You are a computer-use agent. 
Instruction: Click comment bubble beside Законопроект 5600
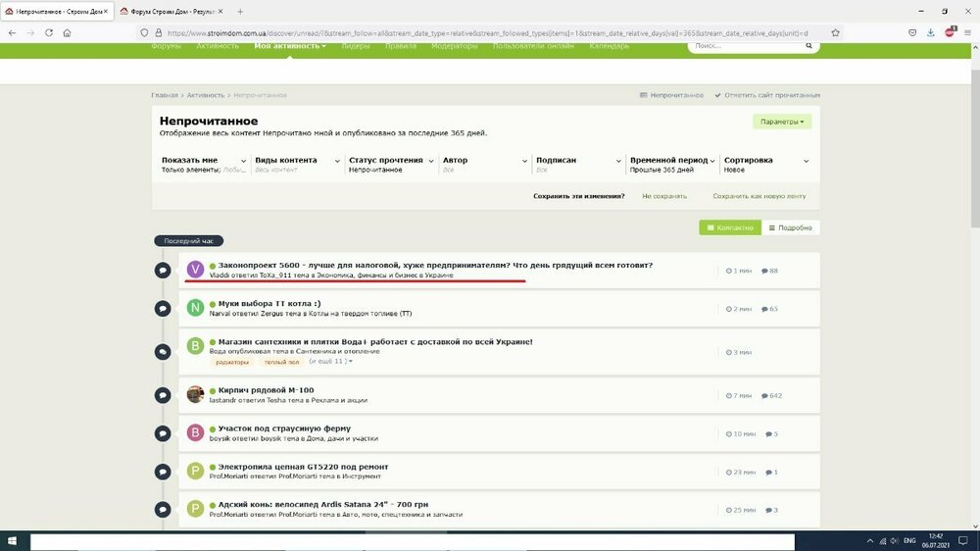coord(163,271)
